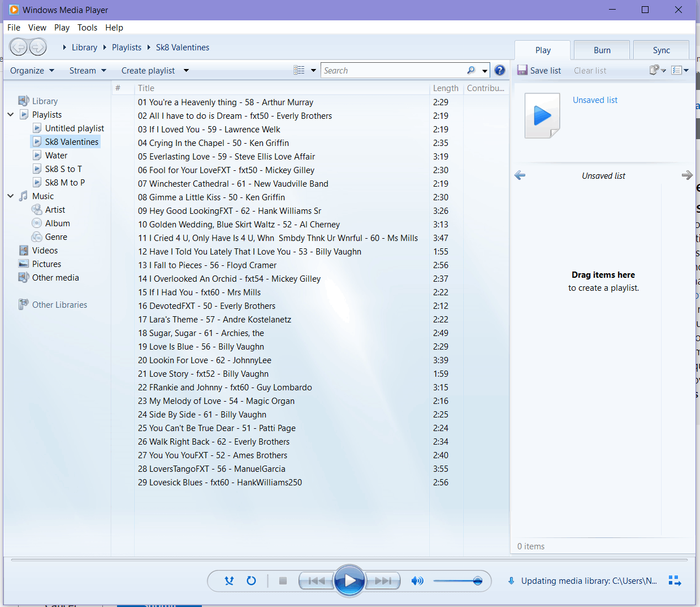Skip to next track
This screenshot has height=607, width=700.
point(383,580)
